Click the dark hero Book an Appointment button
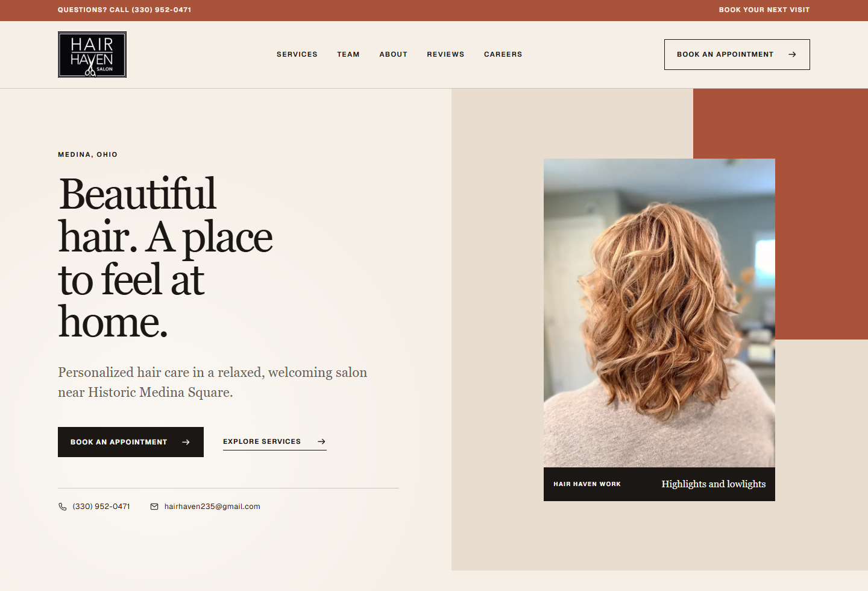 [x=131, y=442]
